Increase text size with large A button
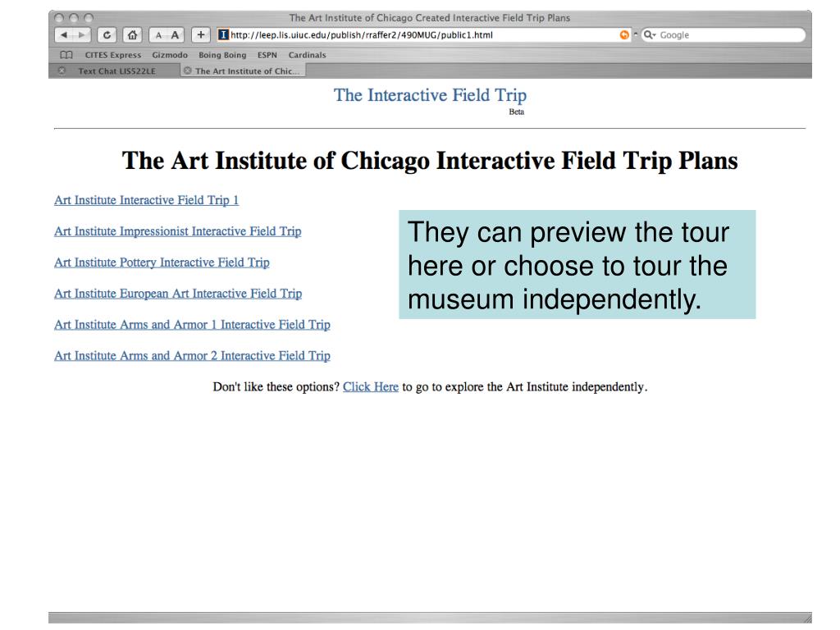The width and height of the screenshot is (840, 630). 176,35
